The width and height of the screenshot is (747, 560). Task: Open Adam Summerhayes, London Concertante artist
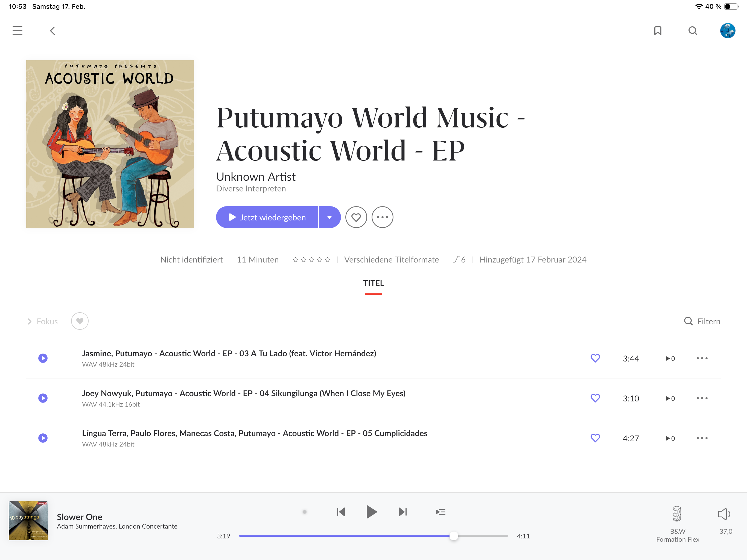[x=117, y=526]
